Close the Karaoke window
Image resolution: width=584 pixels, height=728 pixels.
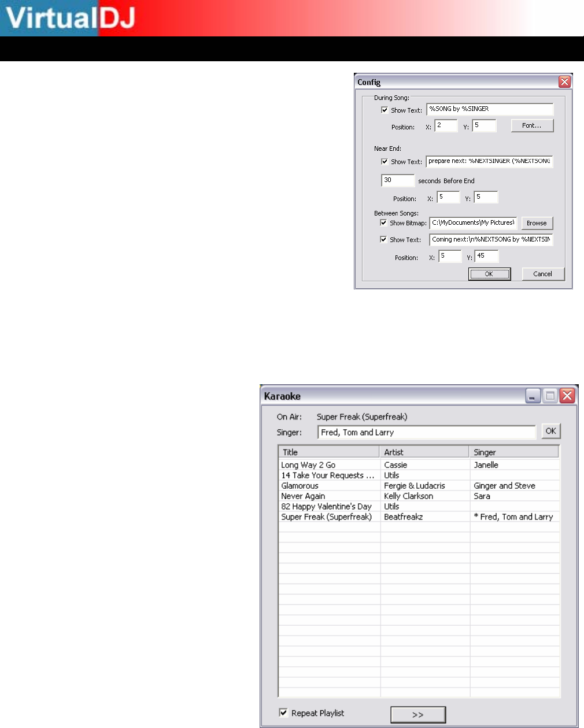(x=567, y=396)
